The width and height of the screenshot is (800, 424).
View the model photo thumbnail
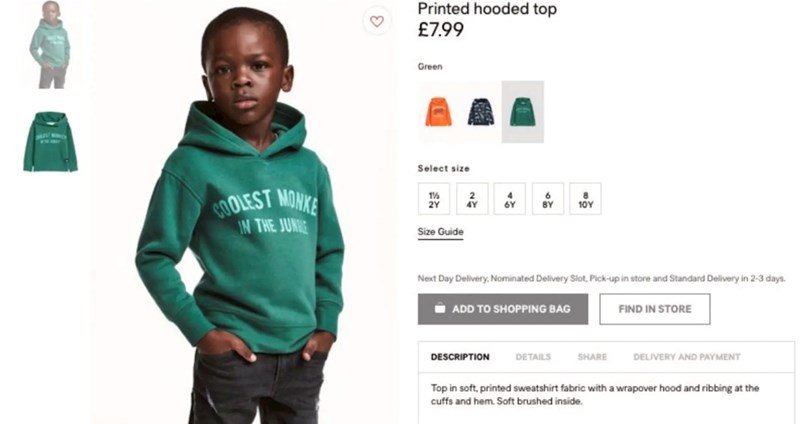click(x=49, y=45)
